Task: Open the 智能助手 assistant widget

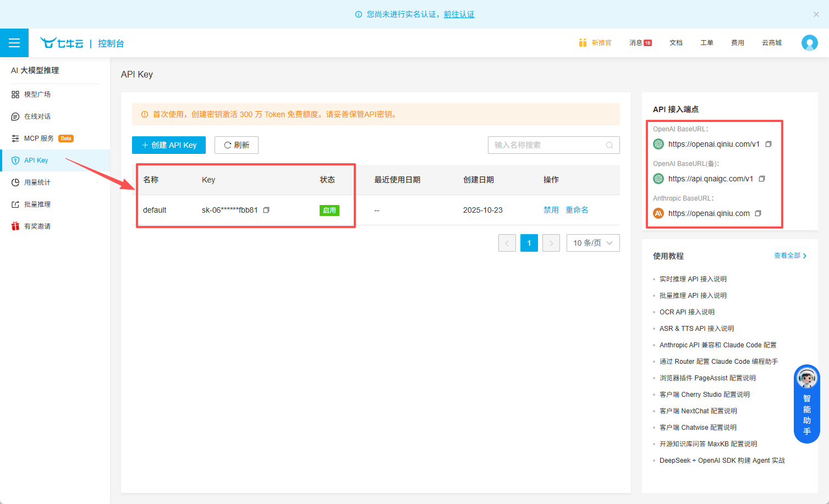Action: click(806, 404)
